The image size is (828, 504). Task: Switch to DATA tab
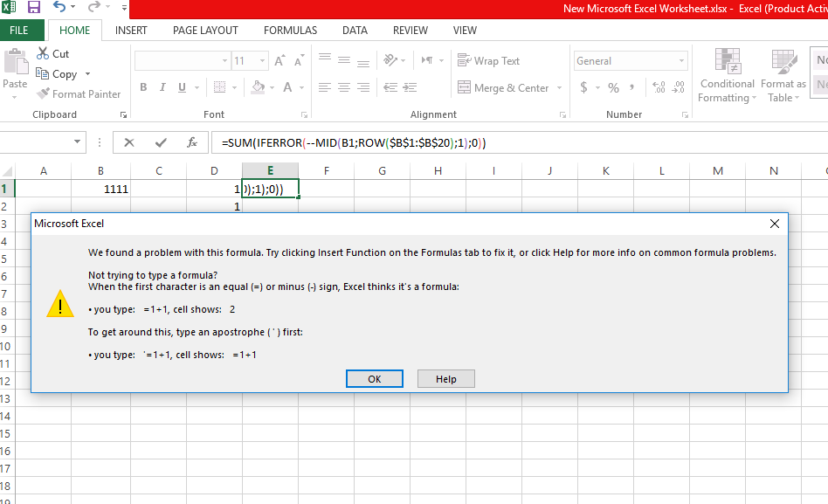click(355, 30)
